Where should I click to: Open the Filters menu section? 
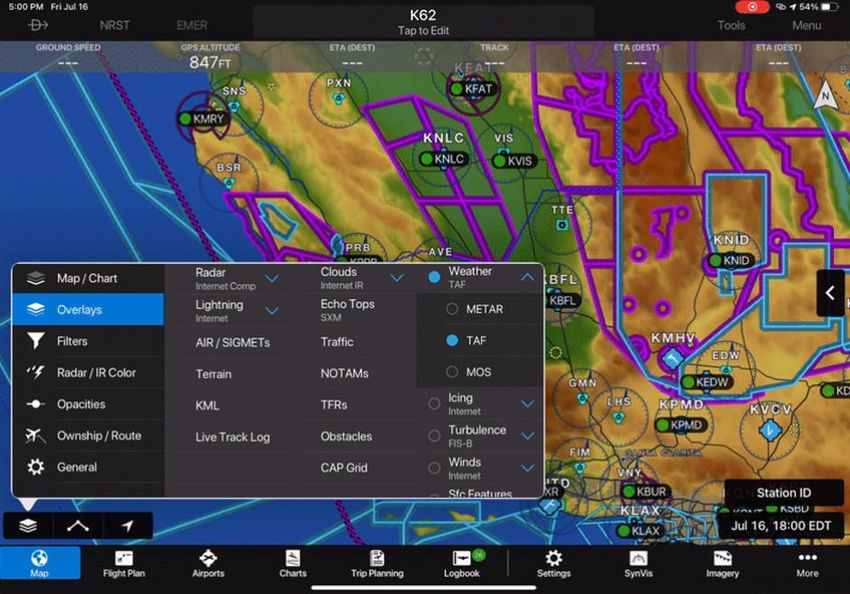[88, 341]
